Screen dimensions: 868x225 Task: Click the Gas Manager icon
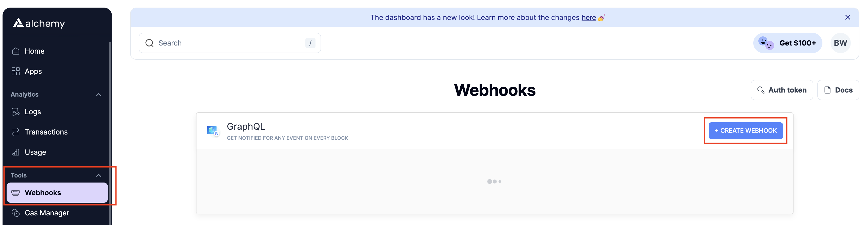pos(15,213)
